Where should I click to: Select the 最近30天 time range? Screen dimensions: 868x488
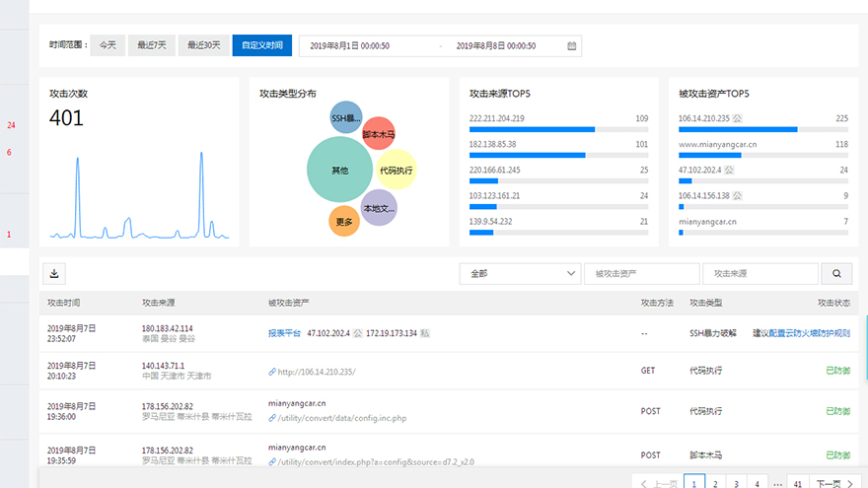click(205, 45)
